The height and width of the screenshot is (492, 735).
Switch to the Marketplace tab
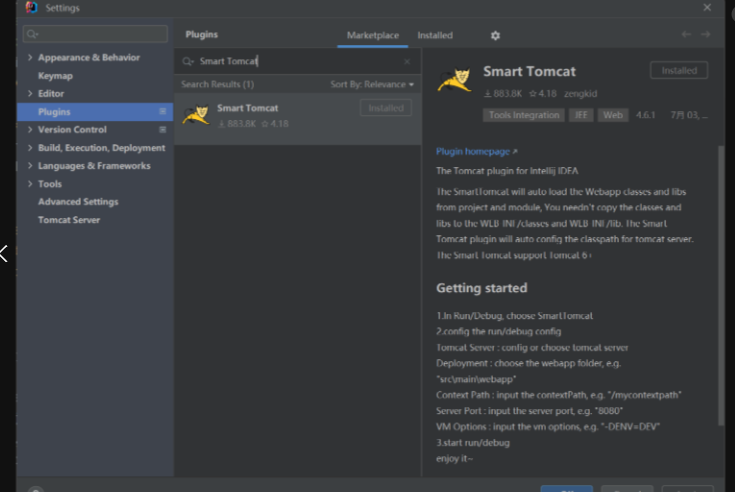tap(373, 35)
